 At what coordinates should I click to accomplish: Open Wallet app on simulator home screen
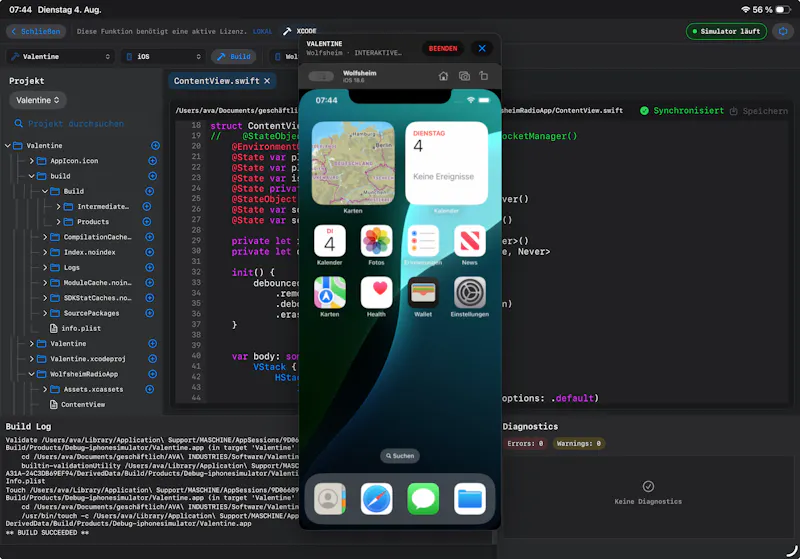pos(423,292)
